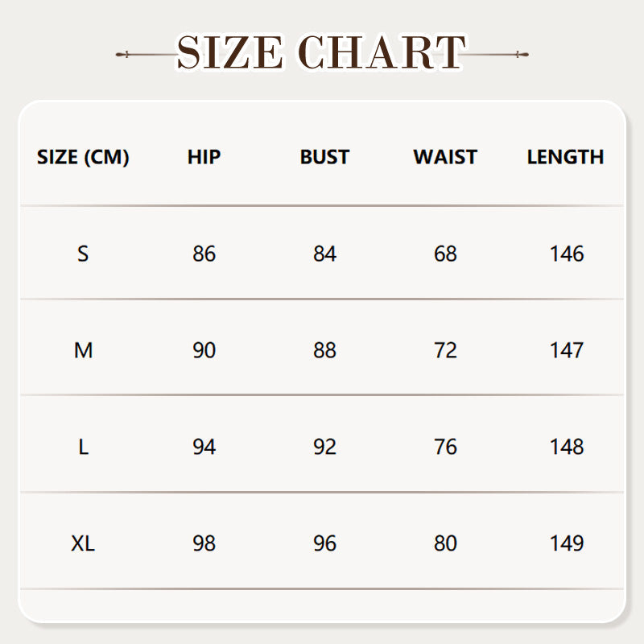Click the LENGTH column header

565,157
